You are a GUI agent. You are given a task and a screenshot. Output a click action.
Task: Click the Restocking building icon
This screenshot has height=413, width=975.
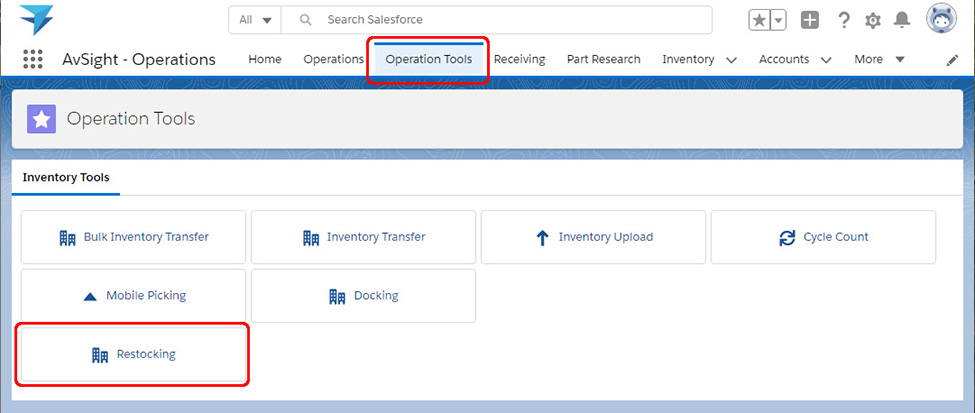100,355
